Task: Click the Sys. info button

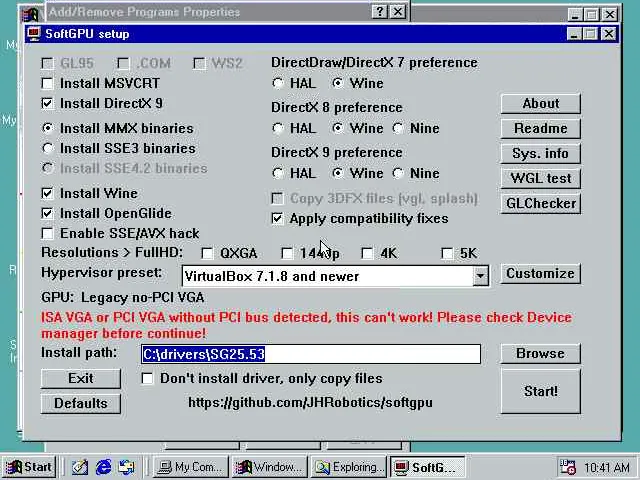Action: (540, 153)
